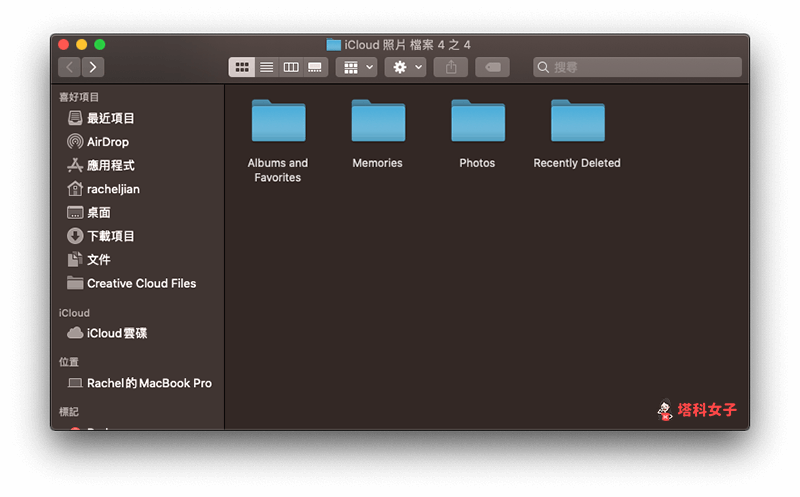Click into the search field

tap(637, 67)
